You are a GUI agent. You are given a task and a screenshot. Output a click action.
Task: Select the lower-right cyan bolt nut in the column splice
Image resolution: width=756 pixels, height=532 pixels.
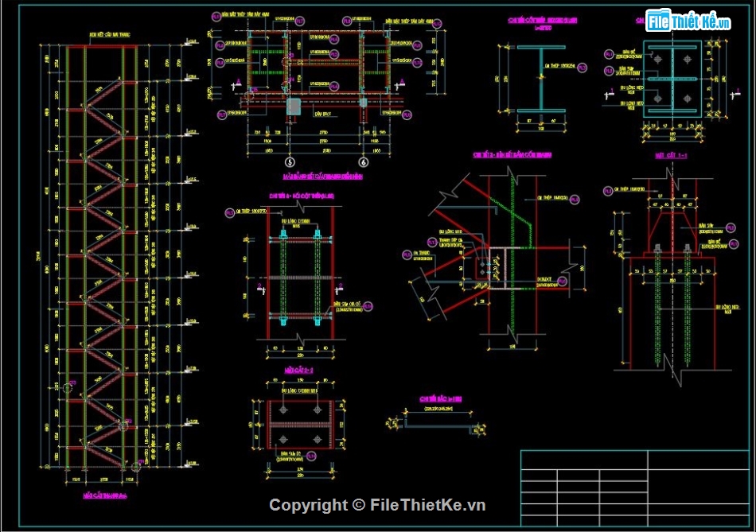(318, 320)
